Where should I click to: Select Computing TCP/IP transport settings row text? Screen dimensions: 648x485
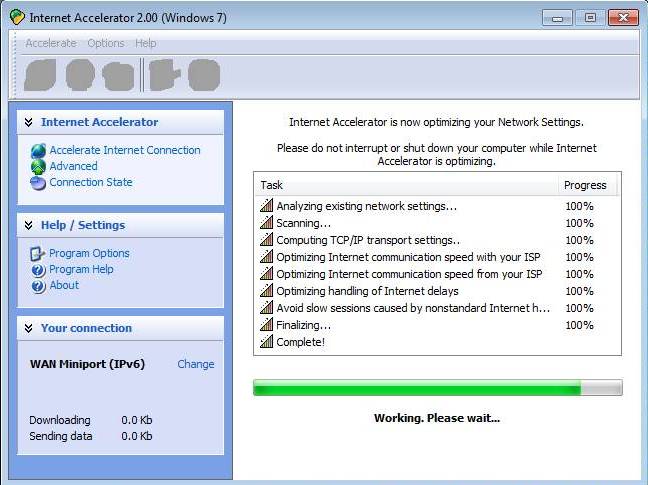(368, 240)
